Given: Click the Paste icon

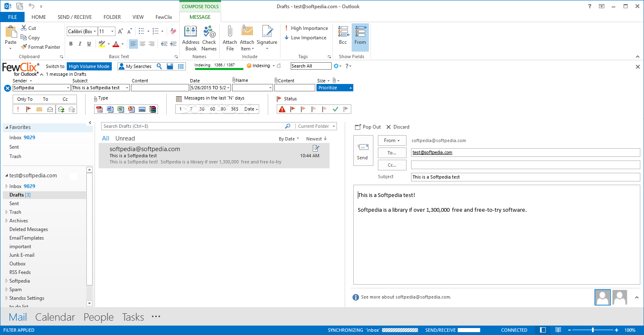Looking at the screenshot, I should 11,32.
